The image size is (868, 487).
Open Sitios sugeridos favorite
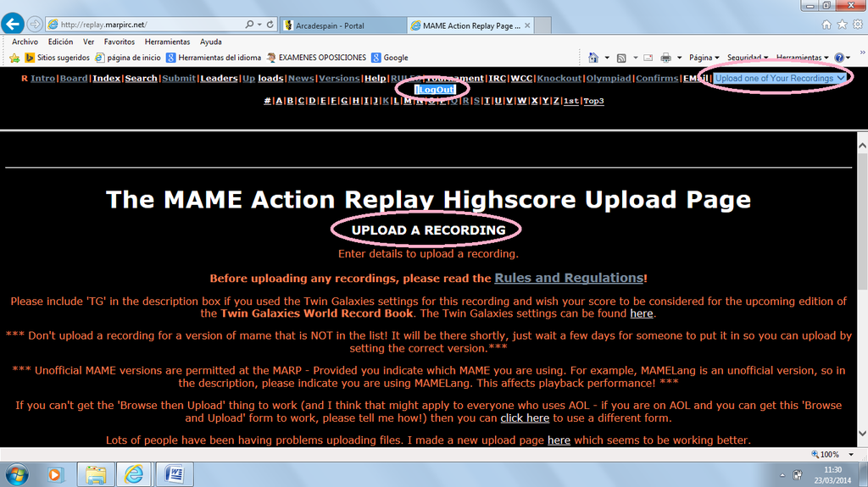coord(58,58)
